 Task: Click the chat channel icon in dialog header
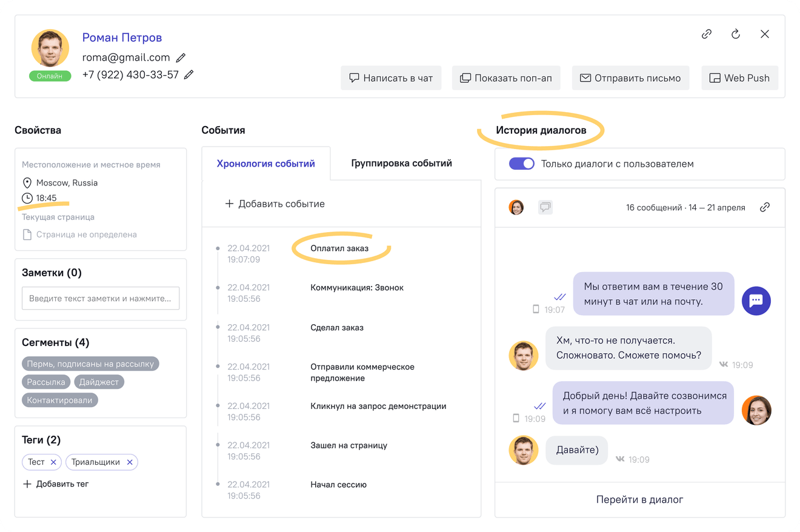tap(545, 207)
